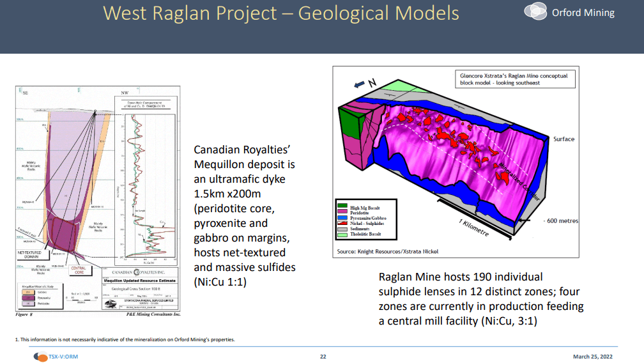Click the Canadian Royalties' Mequillon deposit paragraph
Image resolution: width=644 pixels, height=363 pixels.
click(x=244, y=215)
